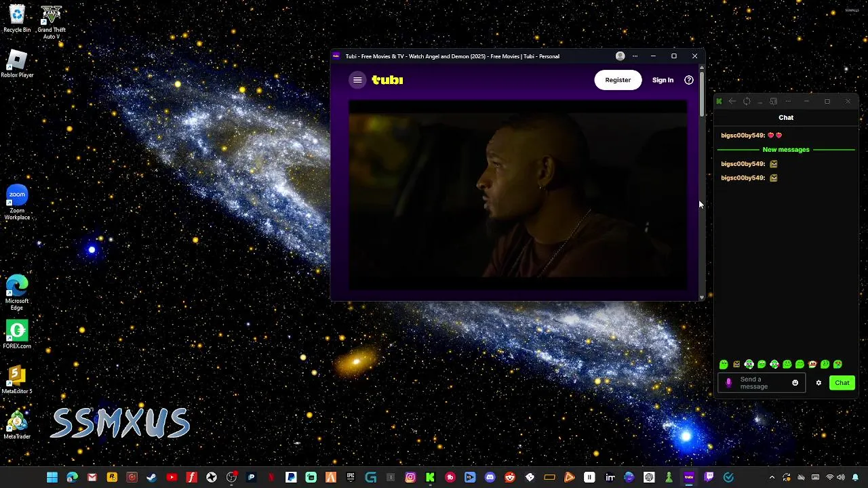Open Kick app from the taskbar
This screenshot has width=868, height=488.
(x=430, y=478)
